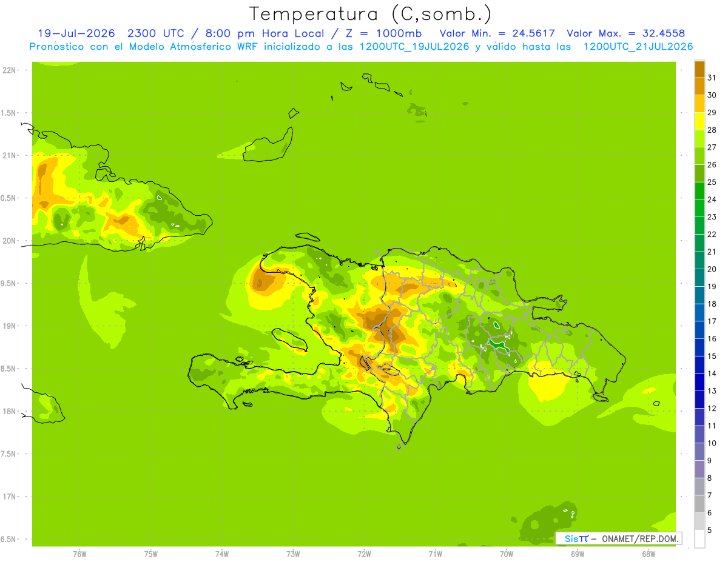The width and height of the screenshot is (728, 562).
Task: Click the SisTT - ONAMET/REP.DOM. logo box
Action: 619,538
